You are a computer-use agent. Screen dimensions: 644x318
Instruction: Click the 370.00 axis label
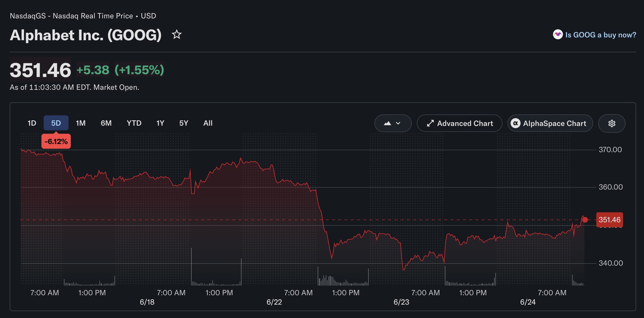(x=610, y=149)
